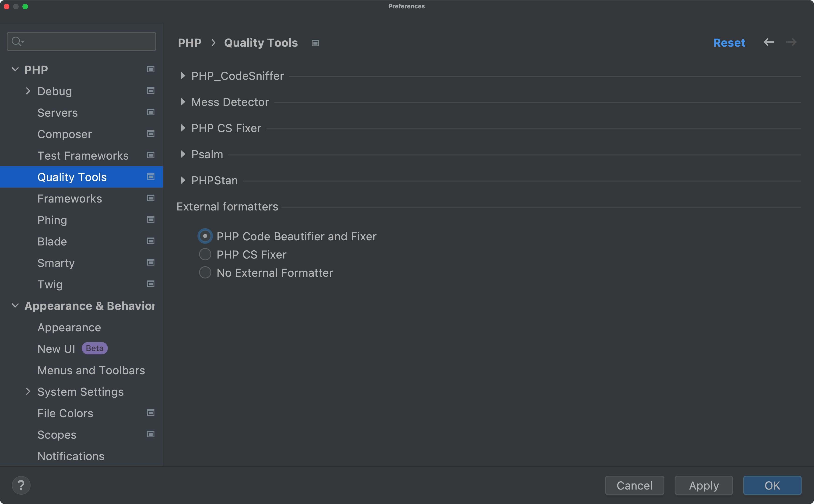The height and width of the screenshot is (504, 814).
Task: Click the Psalm settings icon
Action: 184,154
